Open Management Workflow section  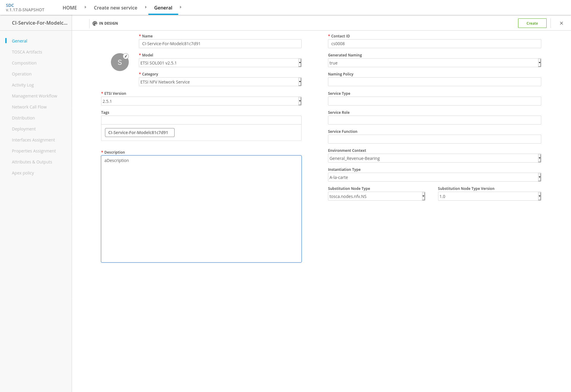(34, 96)
